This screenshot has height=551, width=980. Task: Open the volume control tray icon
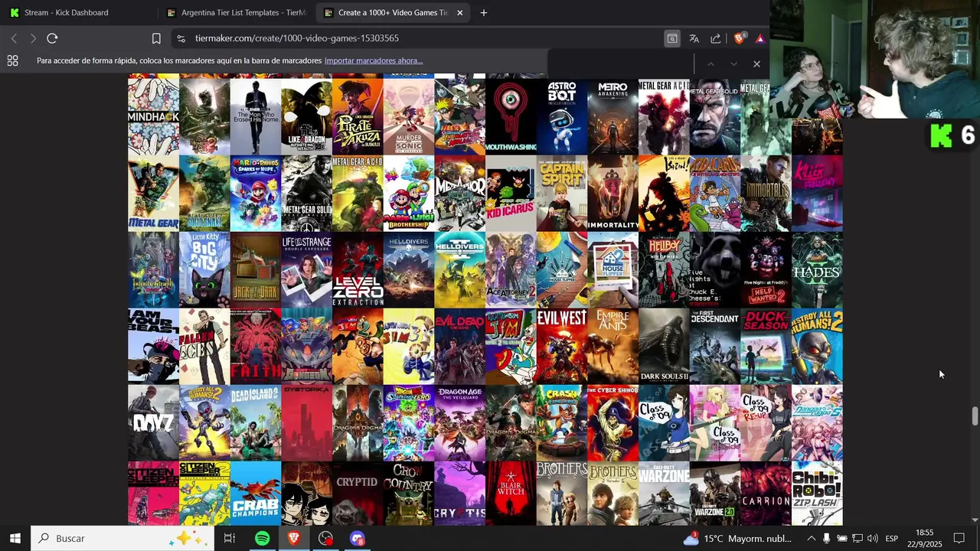[872, 539]
